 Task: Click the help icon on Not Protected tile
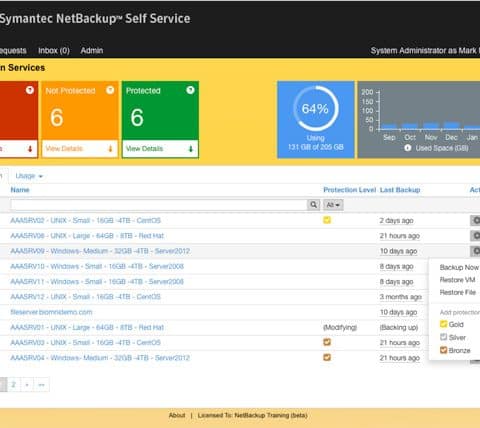[110, 90]
